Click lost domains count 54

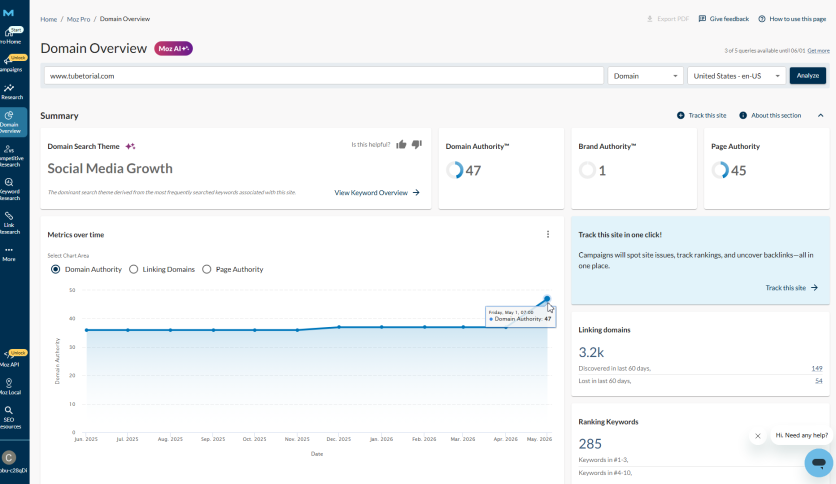(819, 381)
